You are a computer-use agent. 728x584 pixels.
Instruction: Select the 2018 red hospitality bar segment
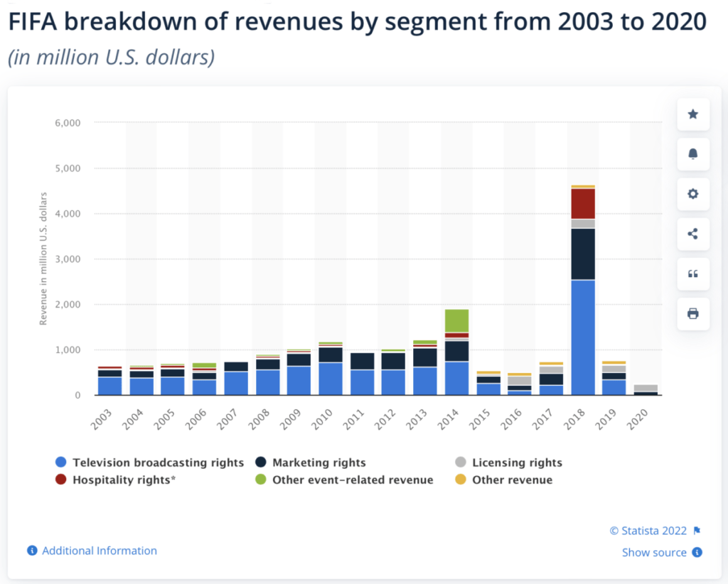(x=583, y=204)
